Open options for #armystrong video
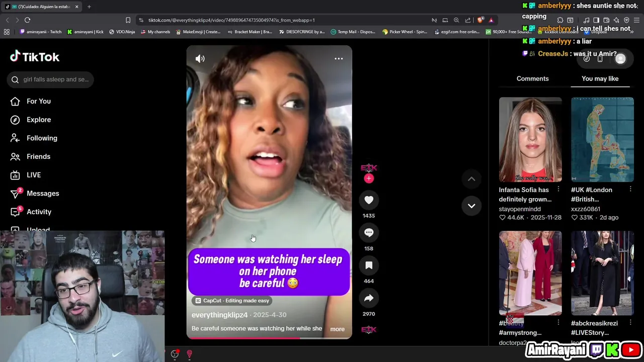The width and height of the screenshot is (644, 362). (558, 322)
